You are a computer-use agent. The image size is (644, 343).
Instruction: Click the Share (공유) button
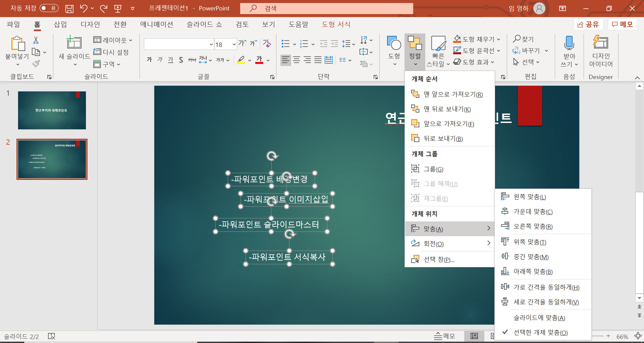point(588,24)
